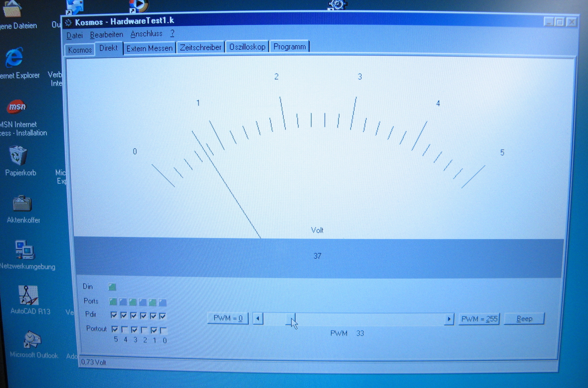Click the Ports indicator for port 2
This screenshot has height=388, width=588.
(142, 302)
